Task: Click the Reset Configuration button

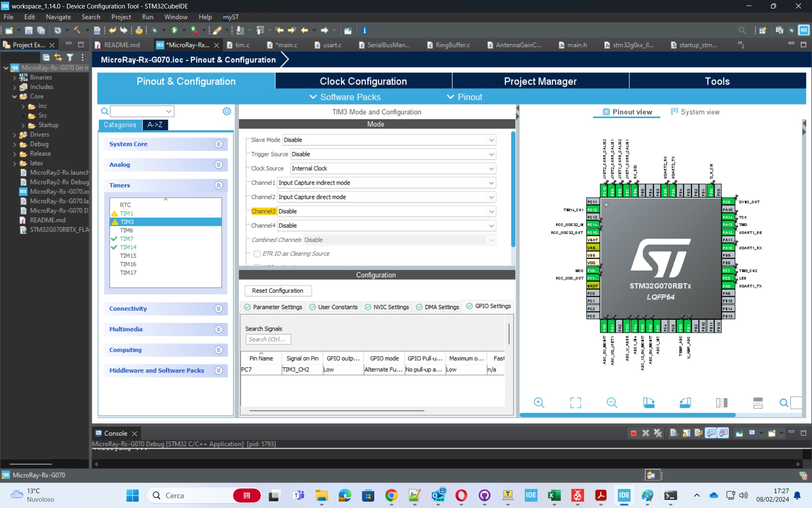Action: coord(277,291)
